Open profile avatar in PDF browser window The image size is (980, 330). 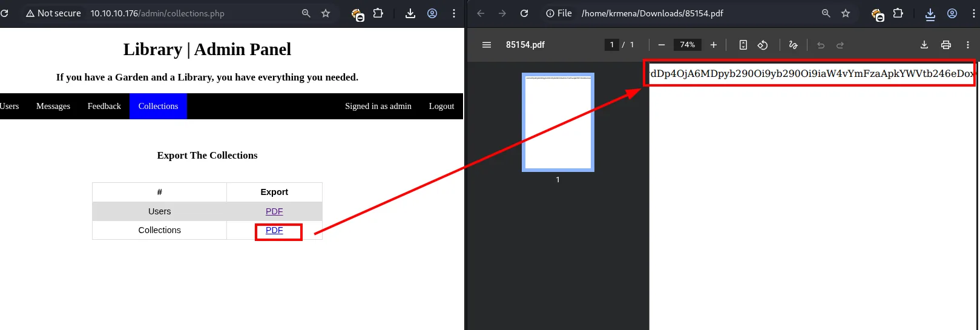click(952, 13)
